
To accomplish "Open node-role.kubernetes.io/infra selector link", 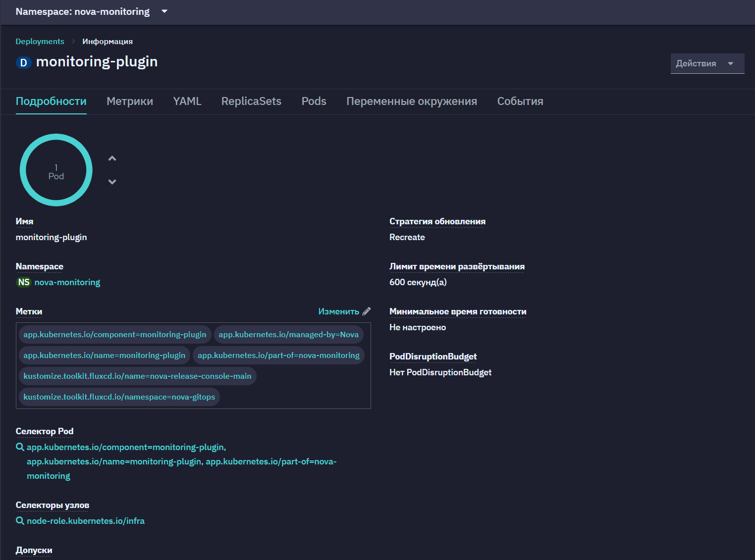I will 86,521.
